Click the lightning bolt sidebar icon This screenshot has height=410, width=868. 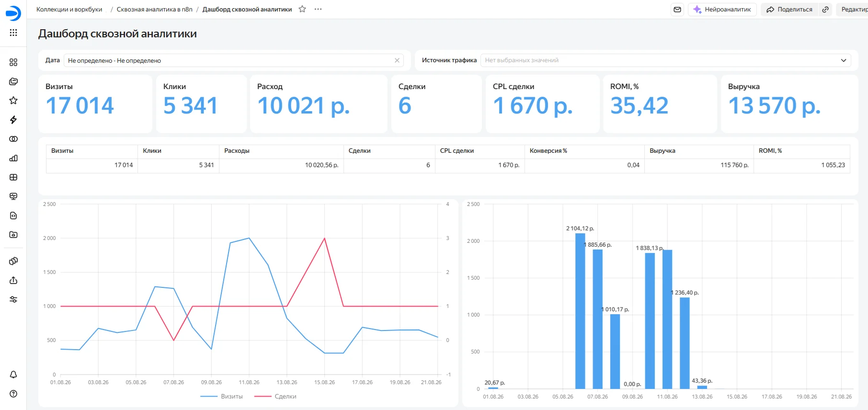click(x=13, y=120)
